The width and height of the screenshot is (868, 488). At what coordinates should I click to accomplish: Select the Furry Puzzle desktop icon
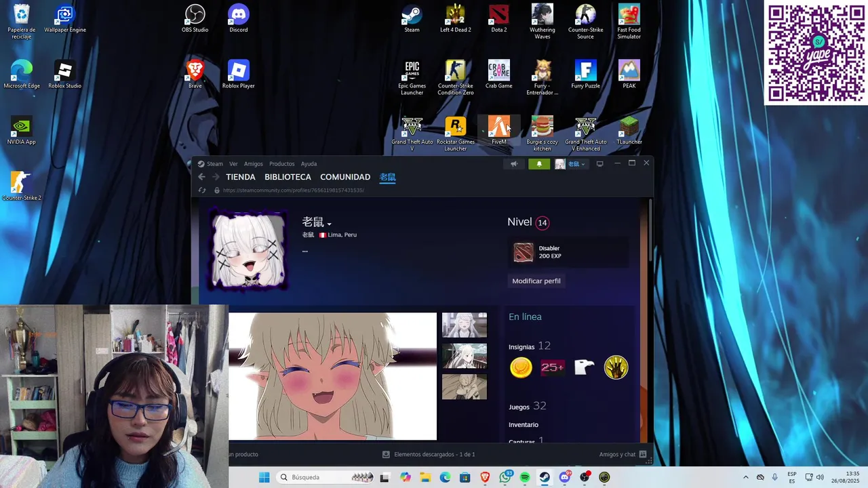[586, 75]
